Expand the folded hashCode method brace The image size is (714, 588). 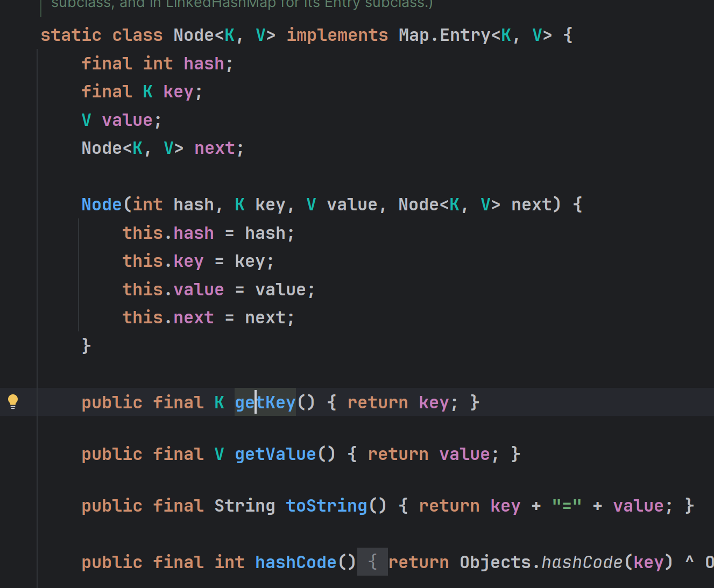point(372,562)
